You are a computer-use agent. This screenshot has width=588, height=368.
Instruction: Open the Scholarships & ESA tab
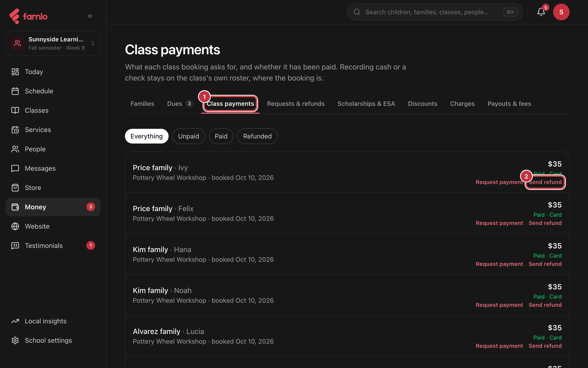coord(366,104)
